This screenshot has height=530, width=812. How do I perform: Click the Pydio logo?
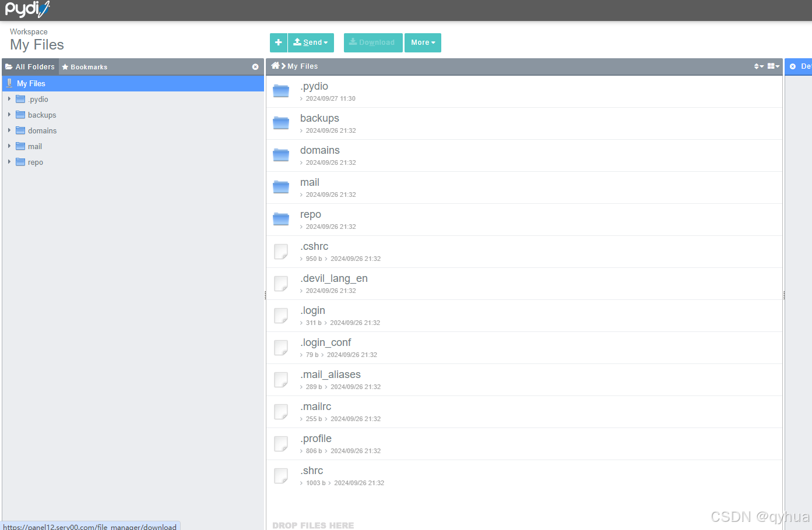(27, 10)
